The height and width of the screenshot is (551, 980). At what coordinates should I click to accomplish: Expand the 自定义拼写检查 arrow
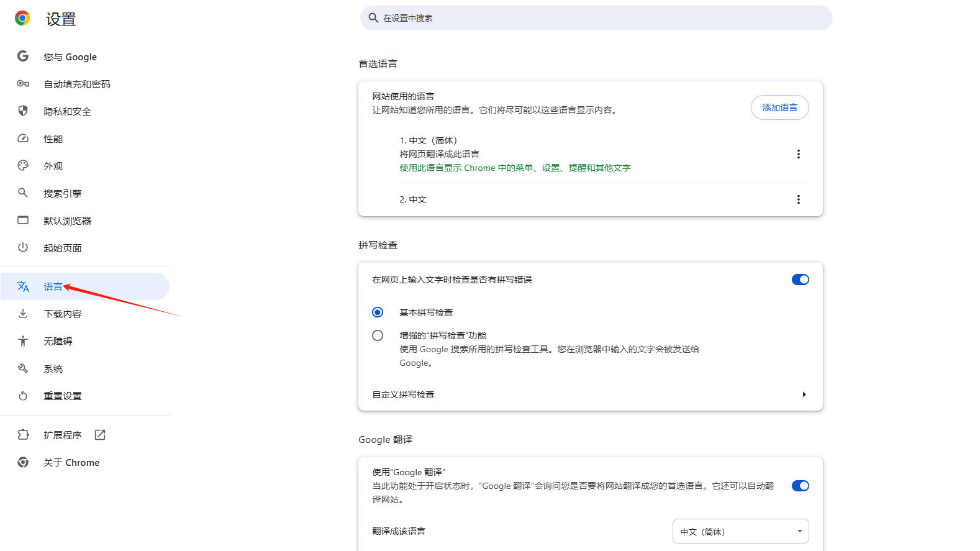(804, 394)
